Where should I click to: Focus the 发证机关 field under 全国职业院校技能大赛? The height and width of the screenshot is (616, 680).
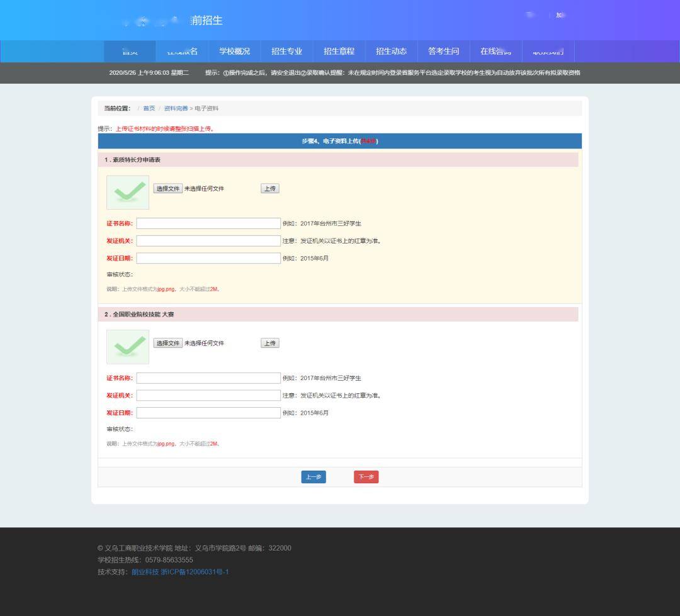click(x=208, y=395)
